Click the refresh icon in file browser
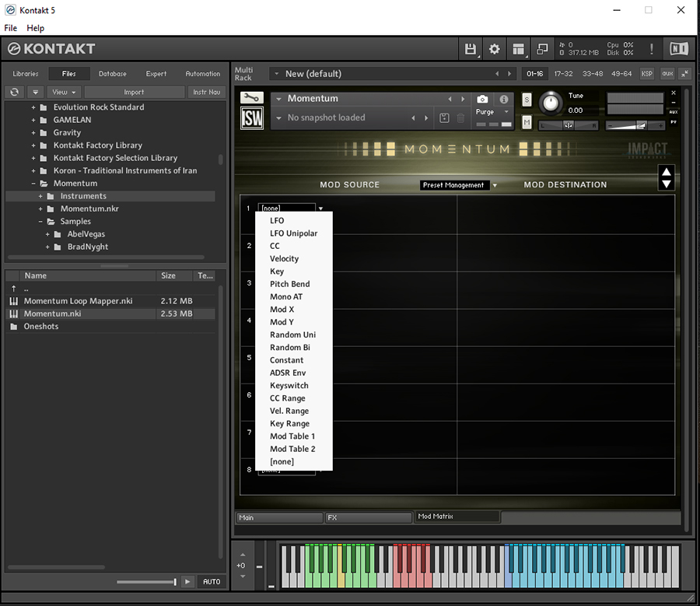This screenshot has width=700, height=606. pyautogui.click(x=14, y=92)
